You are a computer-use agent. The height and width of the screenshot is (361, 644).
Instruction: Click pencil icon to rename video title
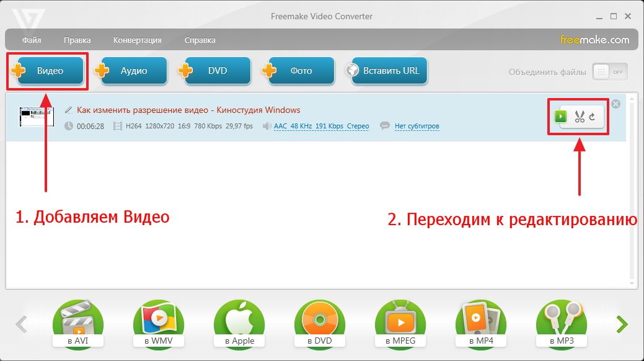(69, 110)
